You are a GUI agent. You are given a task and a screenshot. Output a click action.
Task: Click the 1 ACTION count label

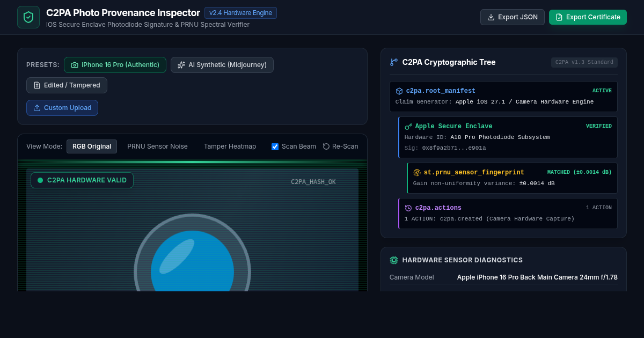click(x=599, y=208)
